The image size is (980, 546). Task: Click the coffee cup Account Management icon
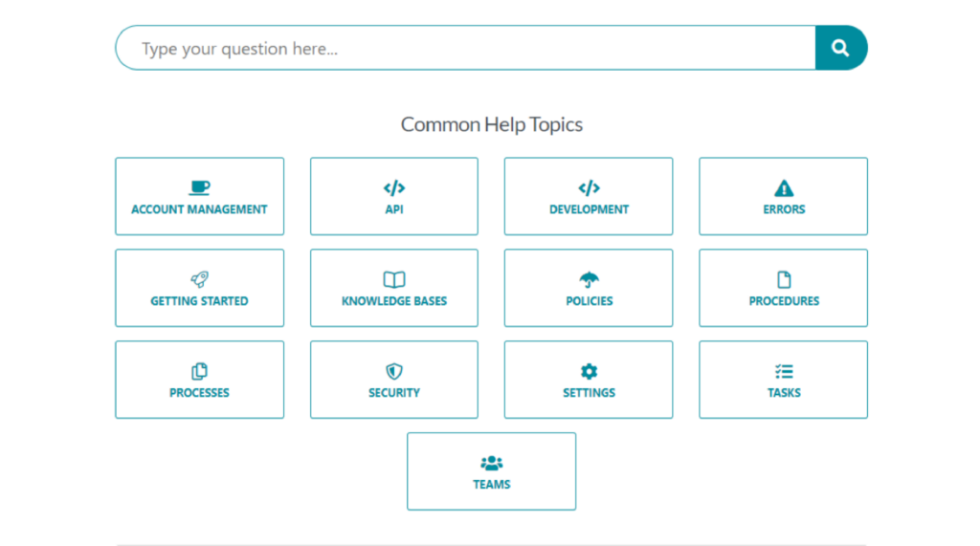click(x=199, y=187)
